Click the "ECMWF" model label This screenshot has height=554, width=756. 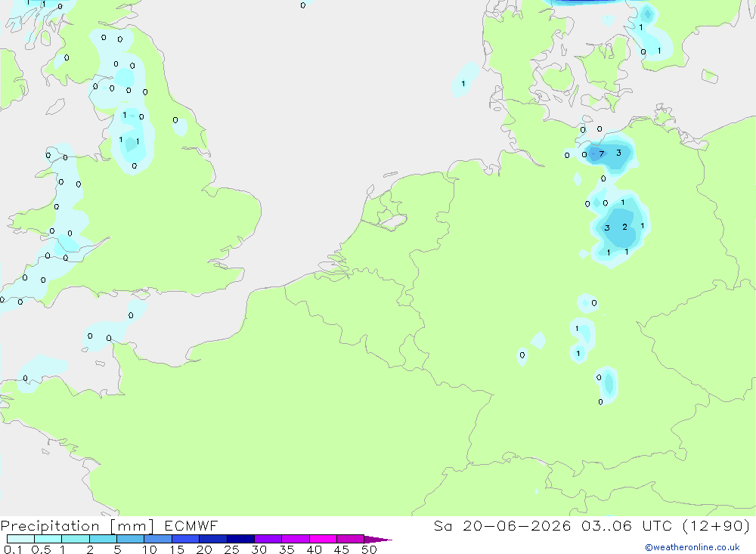(x=191, y=525)
